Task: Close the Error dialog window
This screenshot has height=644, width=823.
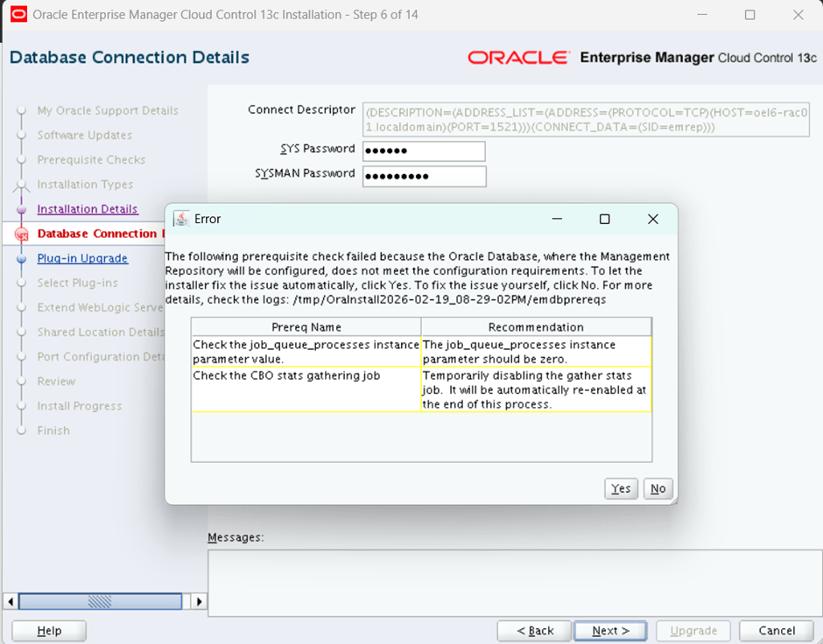Action: [652, 220]
